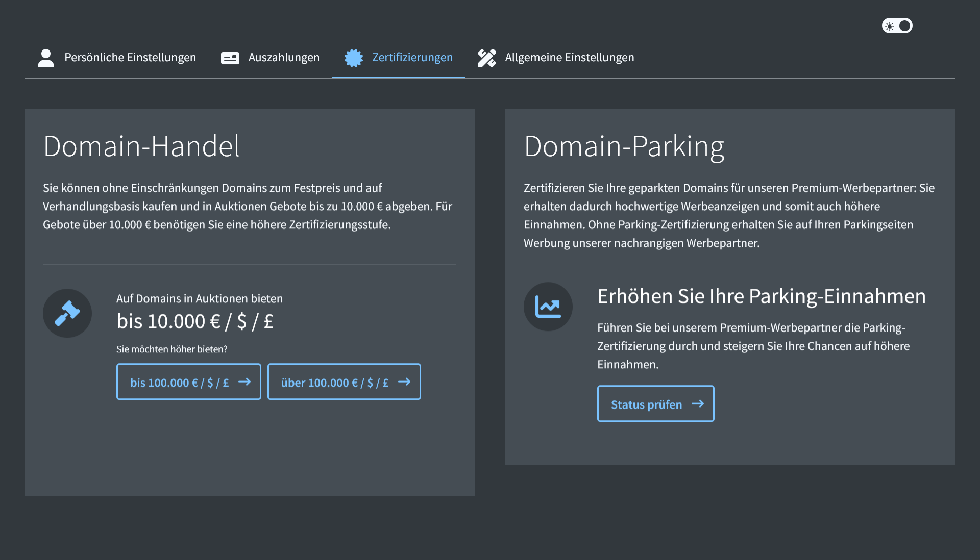Open the Persönliche Einstellungen tab
The width and height of the screenshot is (980, 560).
(130, 58)
